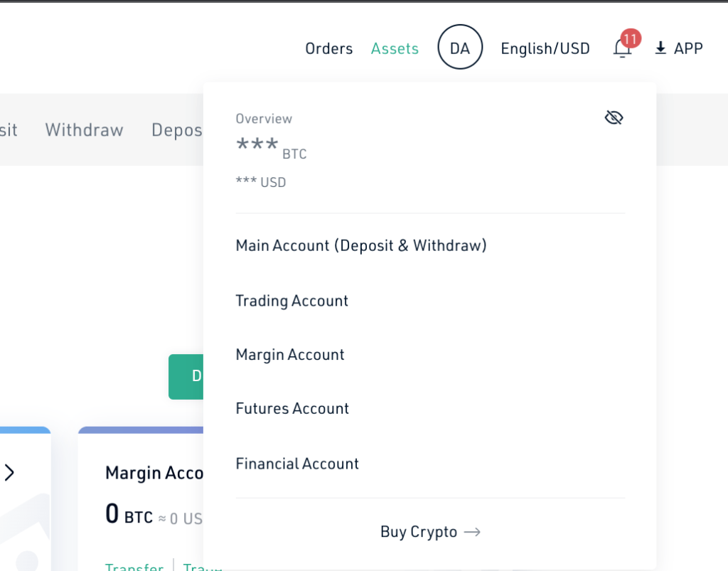Click the Transfer link in Margin card

click(x=134, y=566)
